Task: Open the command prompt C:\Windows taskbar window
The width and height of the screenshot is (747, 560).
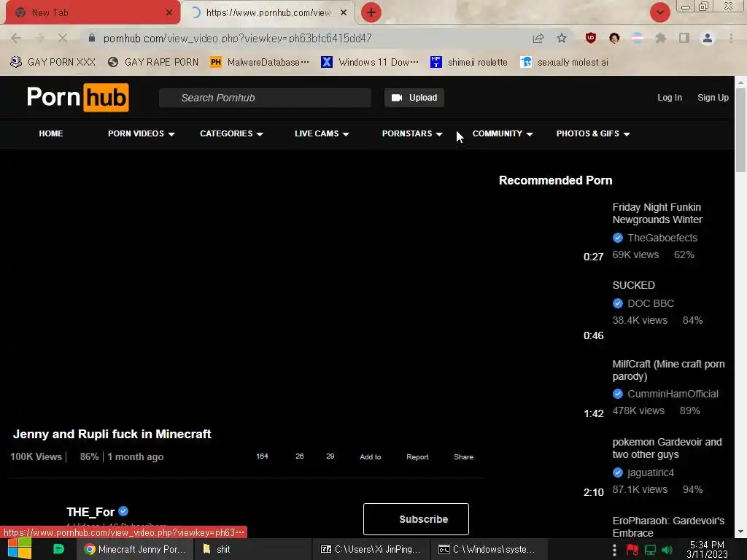Action: [488, 549]
